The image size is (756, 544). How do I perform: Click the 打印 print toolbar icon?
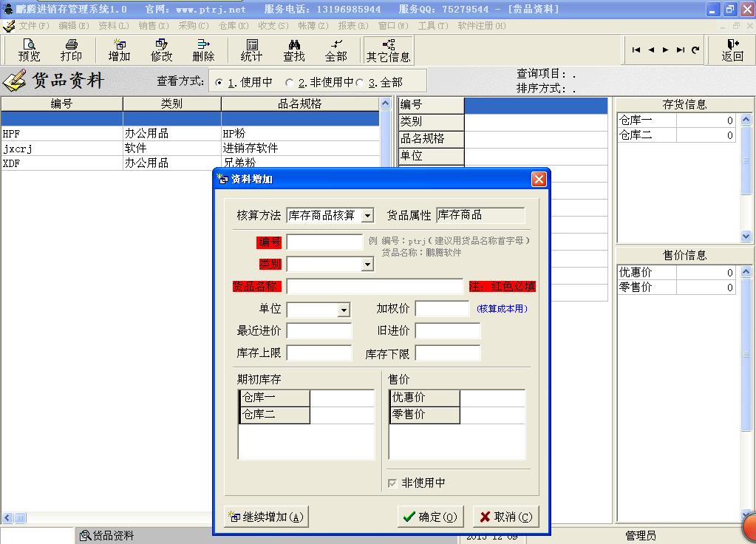(71, 50)
